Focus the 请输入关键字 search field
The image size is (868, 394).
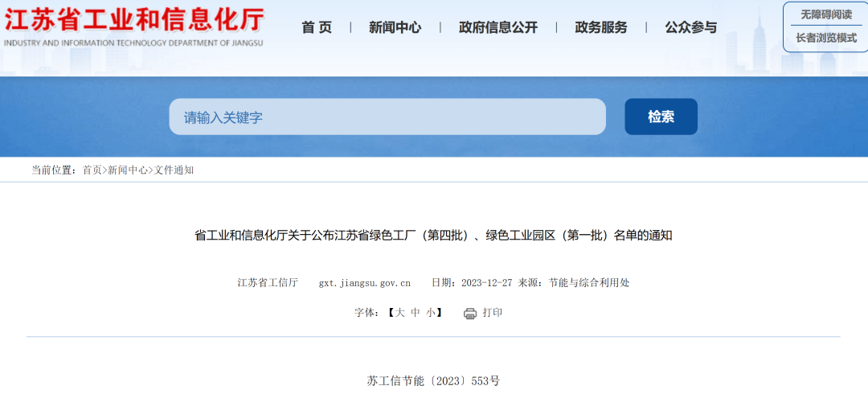(387, 117)
